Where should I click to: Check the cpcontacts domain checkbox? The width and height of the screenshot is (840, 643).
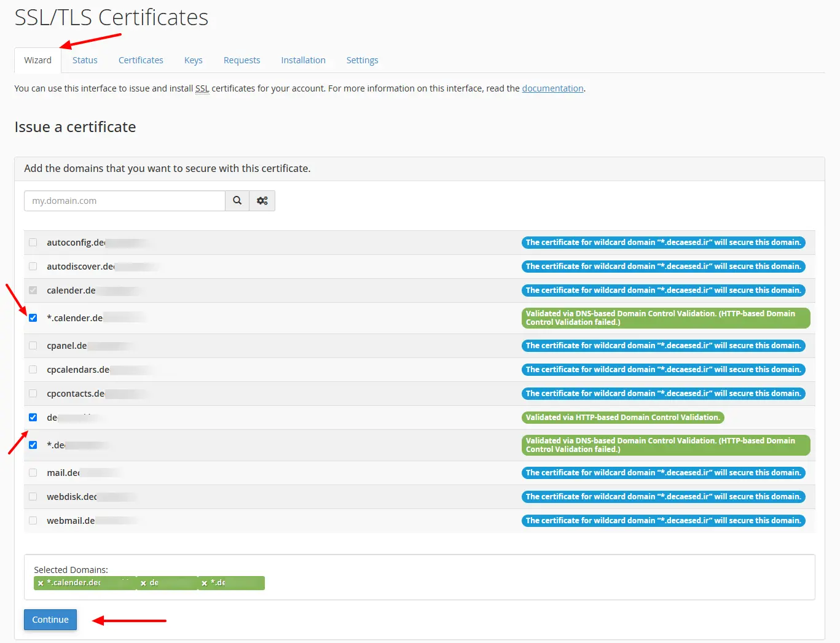33,394
